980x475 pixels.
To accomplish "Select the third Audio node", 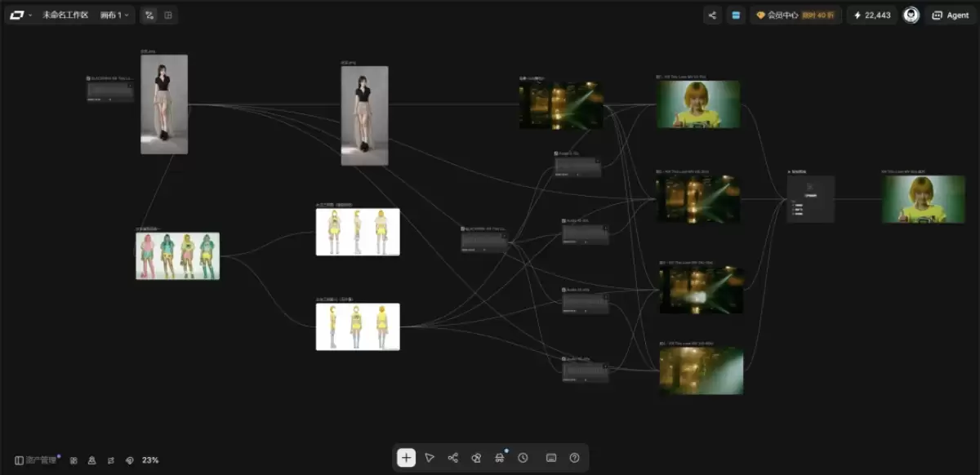I will click(x=586, y=303).
